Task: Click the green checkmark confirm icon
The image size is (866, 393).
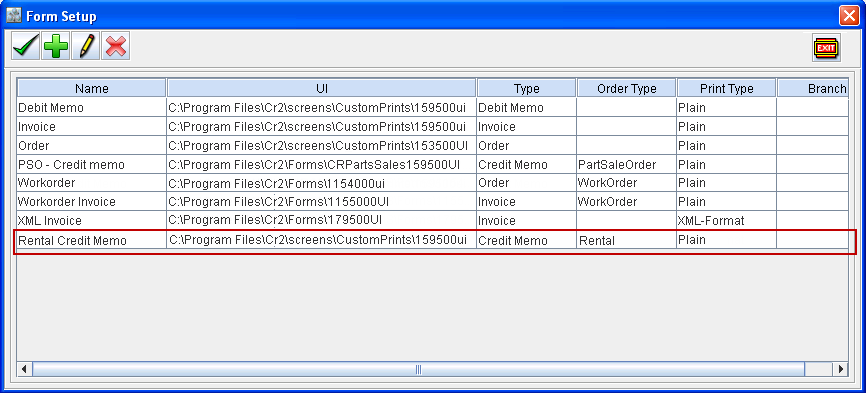Action: 25,46
